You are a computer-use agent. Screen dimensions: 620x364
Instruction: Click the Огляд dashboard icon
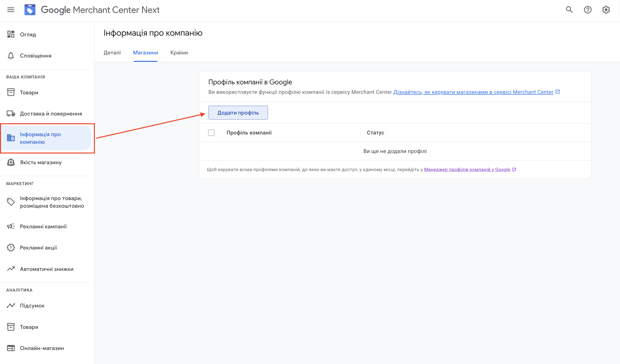pyautogui.click(x=11, y=34)
